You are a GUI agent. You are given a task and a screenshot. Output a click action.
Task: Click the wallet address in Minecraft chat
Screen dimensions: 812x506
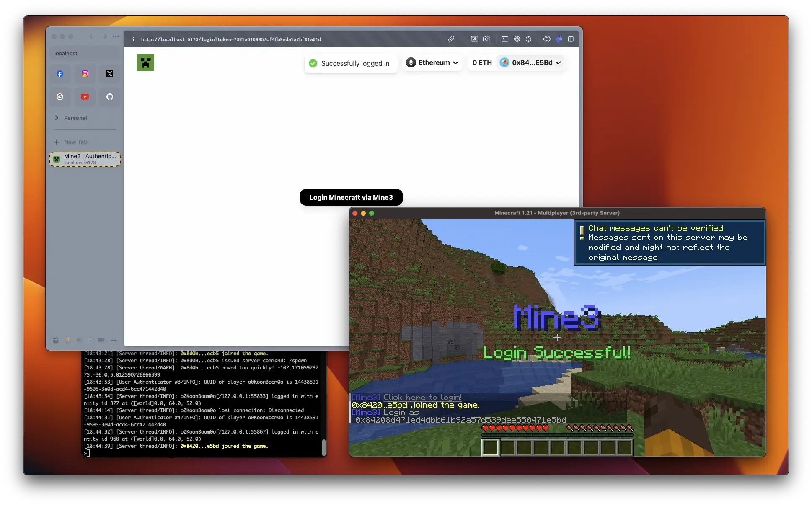tap(460, 420)
